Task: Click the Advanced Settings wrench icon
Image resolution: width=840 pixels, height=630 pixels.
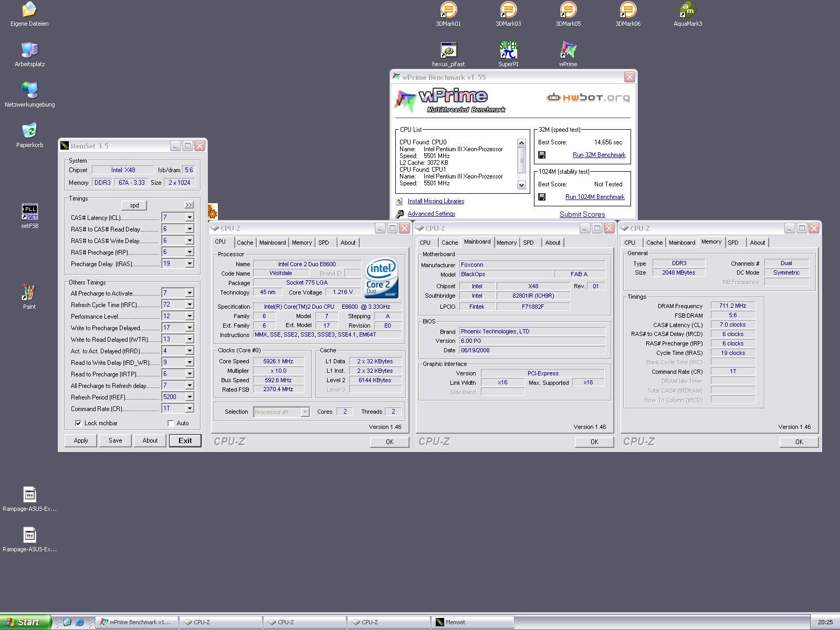Action: point(400,214)
